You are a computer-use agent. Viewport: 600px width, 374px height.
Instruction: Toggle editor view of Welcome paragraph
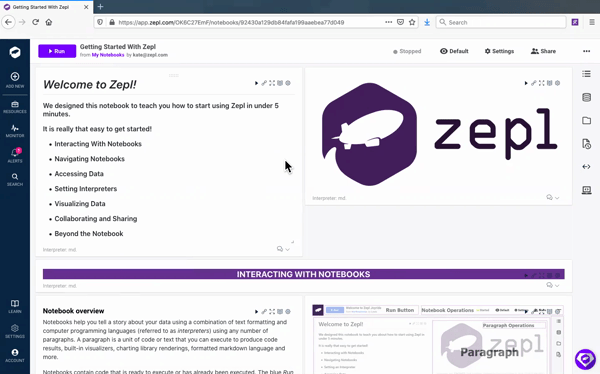click(x=280, y=83)
